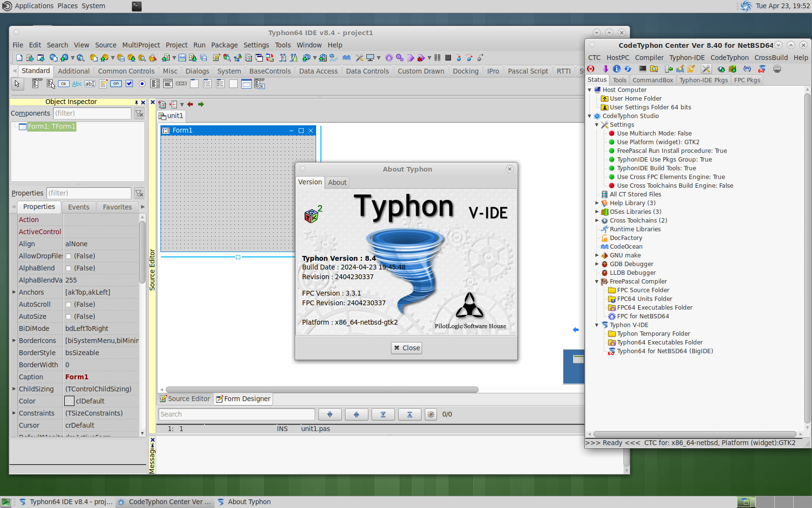Select the TCheckBox component icon in palette
The height and width of the screenshot is (508, 812).
[x=129, y=84]
